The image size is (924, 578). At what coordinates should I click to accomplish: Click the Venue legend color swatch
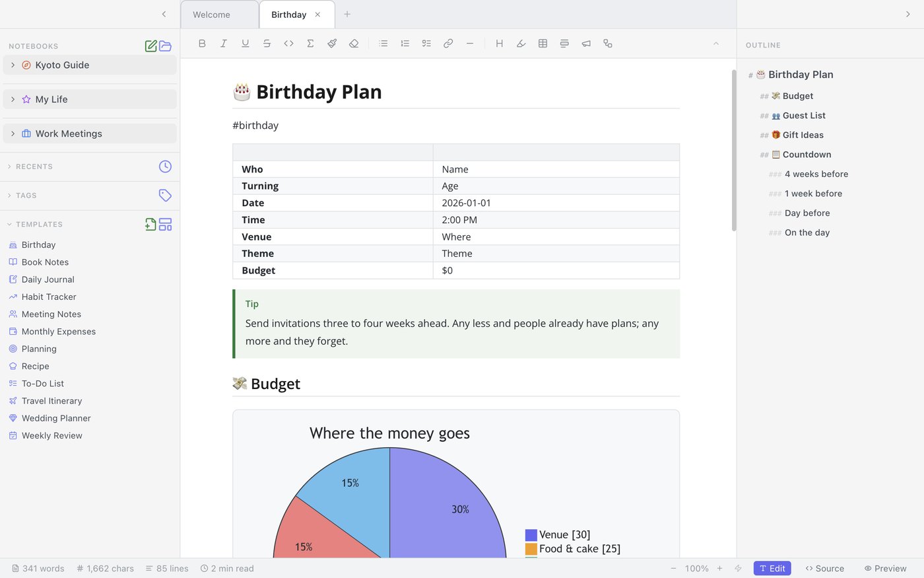coord(531,535)
